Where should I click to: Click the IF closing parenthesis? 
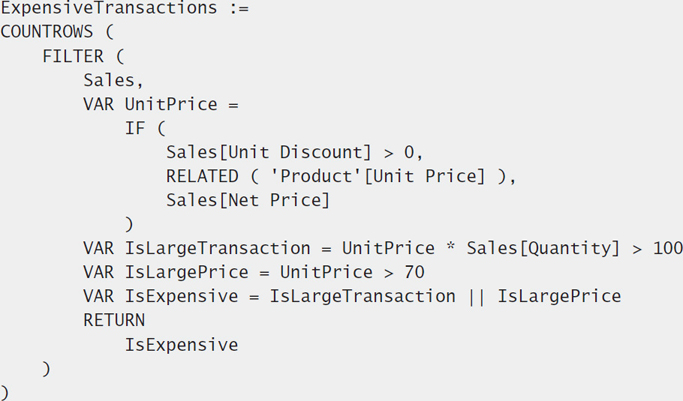coord(129,225)
